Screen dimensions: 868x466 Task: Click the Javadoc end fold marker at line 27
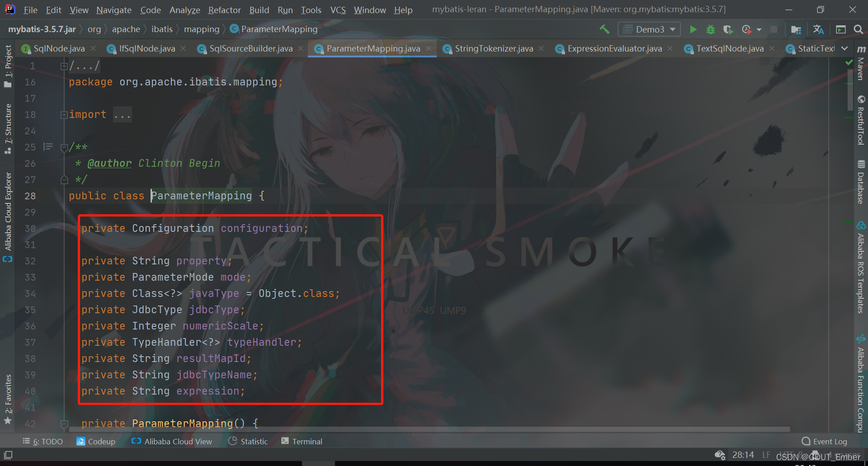[x=64, y=180]
